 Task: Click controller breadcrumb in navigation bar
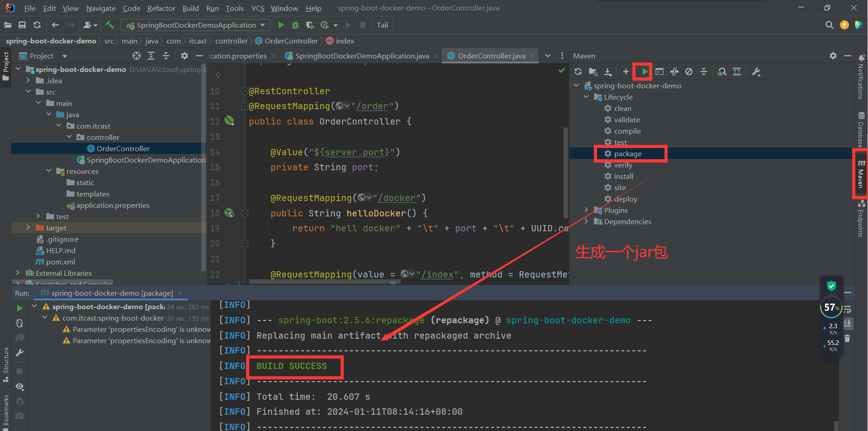(x=231, y=41)
